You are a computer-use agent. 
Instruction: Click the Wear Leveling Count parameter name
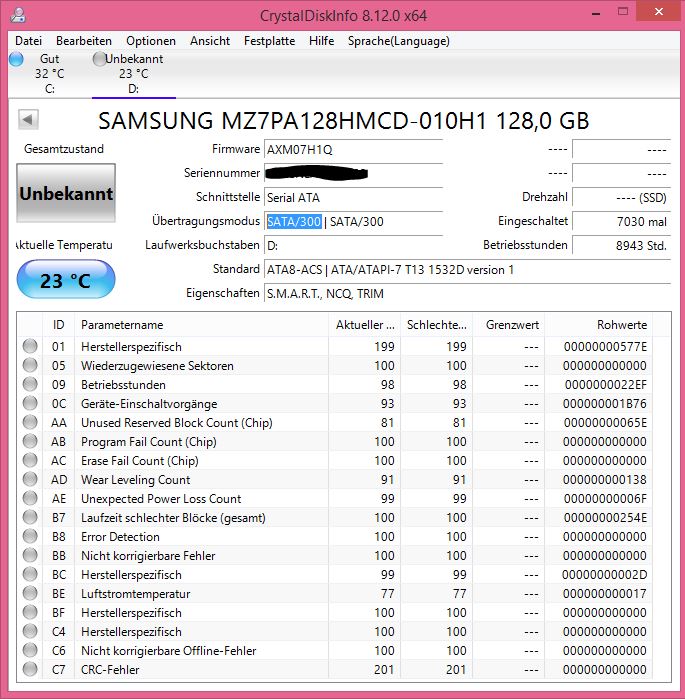click(x=135, y=480)
